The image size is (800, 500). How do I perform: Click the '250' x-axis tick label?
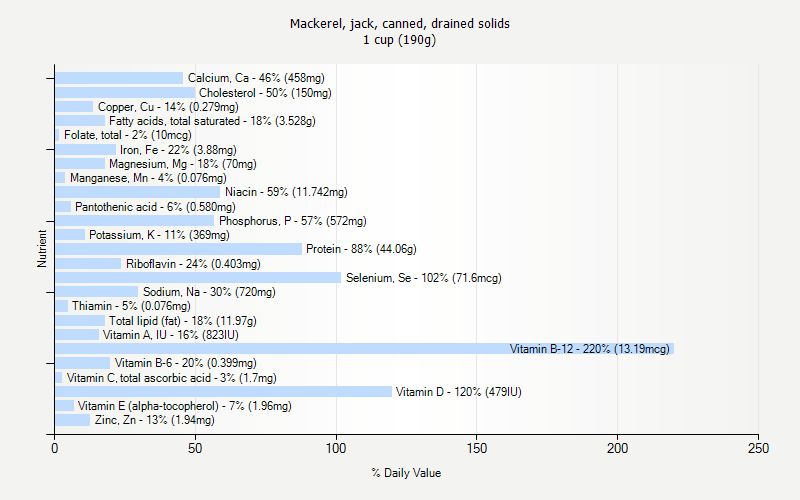[x=758, y=448]
